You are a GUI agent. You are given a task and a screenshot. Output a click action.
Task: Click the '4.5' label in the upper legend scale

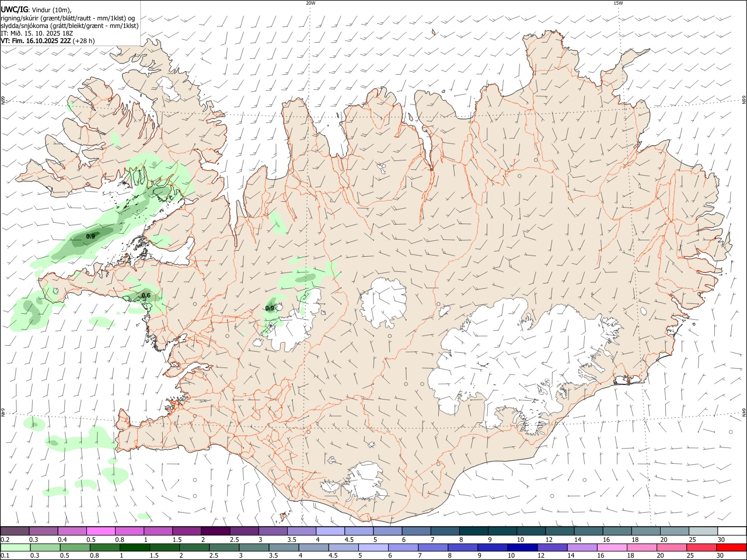click(349, 540)
